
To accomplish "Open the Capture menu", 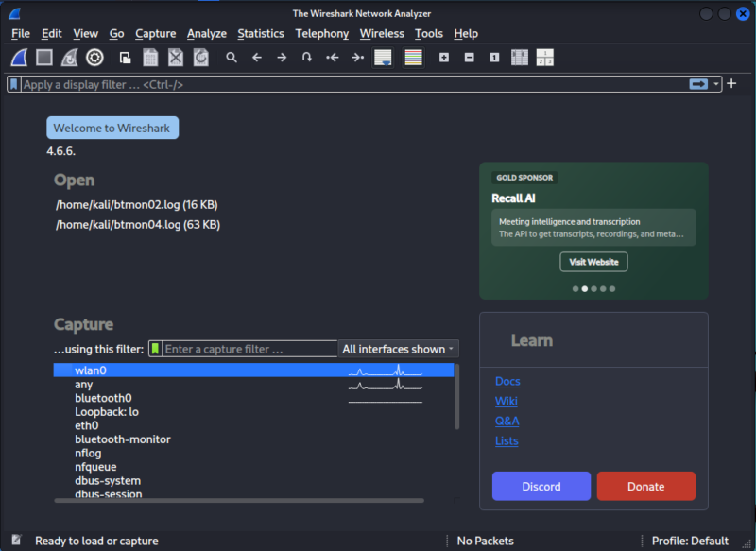I will click(156, 34).
